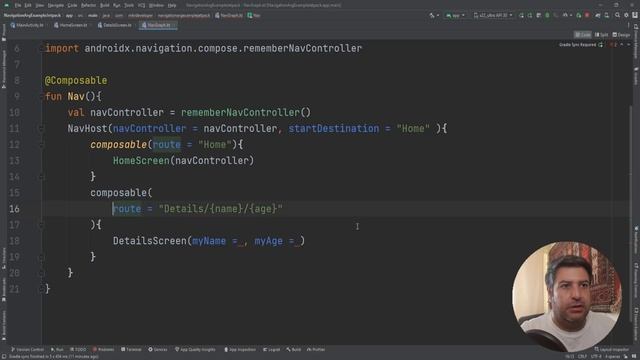Viewport: 640px width, 360px height.
Task: Collapse the NavHost block at line 11
Action: tap(41, 129)
